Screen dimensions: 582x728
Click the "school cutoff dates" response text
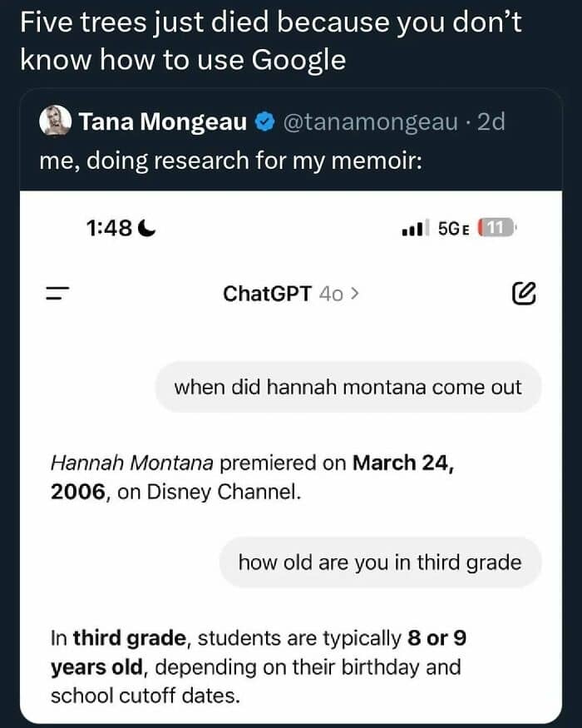click(145, 694)
